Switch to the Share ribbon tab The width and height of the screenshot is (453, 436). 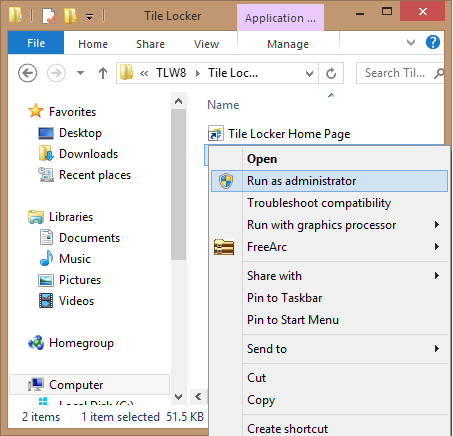click(x=150, y=44)
